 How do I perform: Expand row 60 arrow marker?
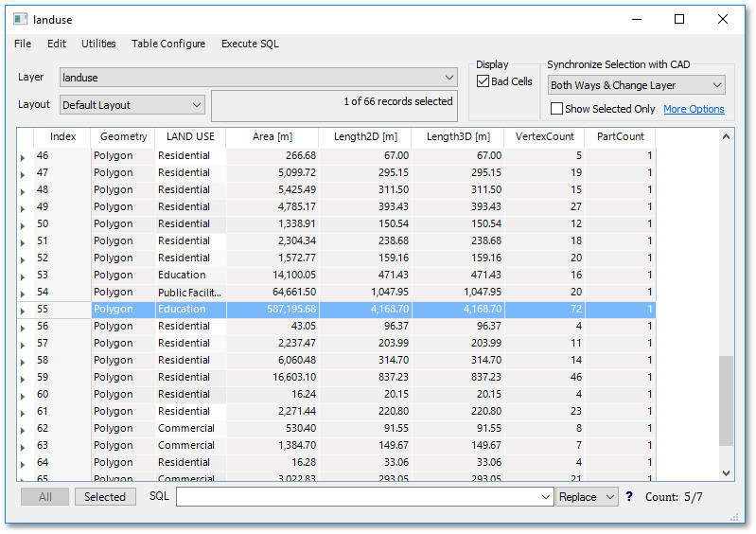tap(23, 396)
